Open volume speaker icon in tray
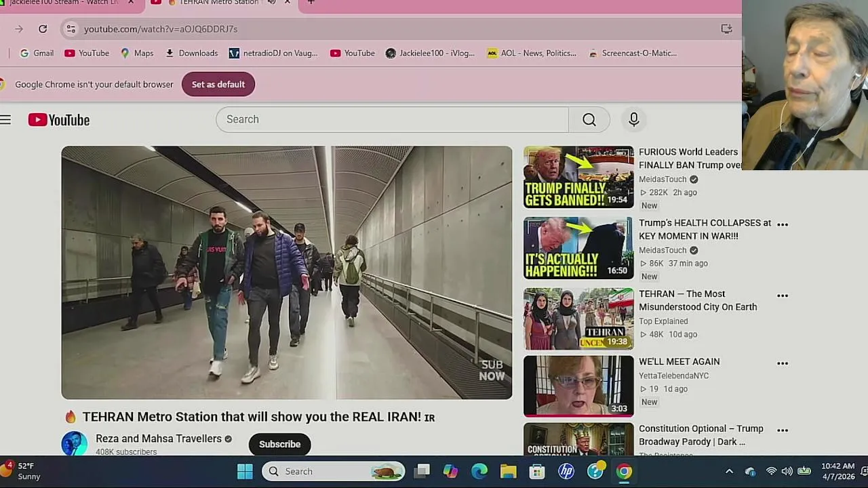The width and height of the screenshot is (868, 488). click(x=787, y=472)
